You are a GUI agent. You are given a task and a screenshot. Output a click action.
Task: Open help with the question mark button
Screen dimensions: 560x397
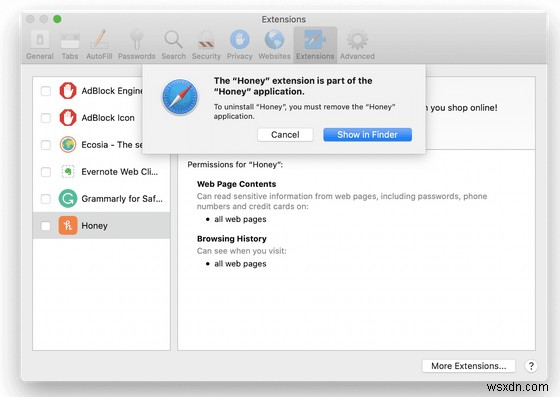click(531, 366)
